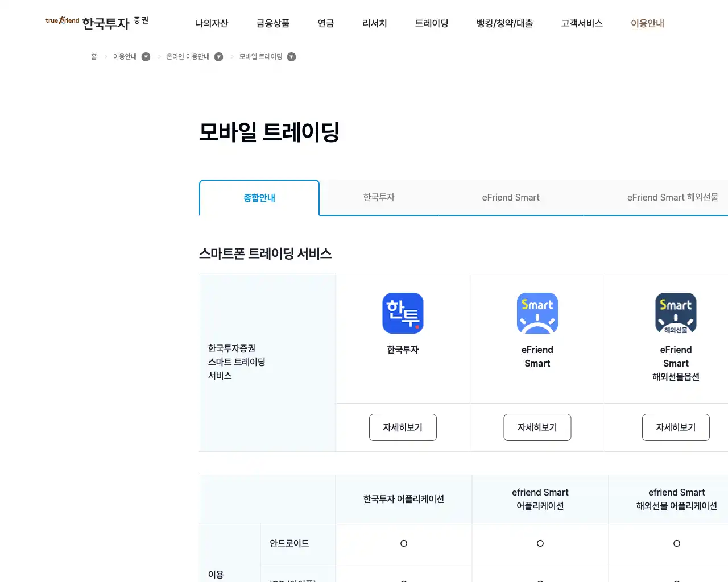Click the 이용안내 breadcrumb link
Viewport: 728px width, 582px height.
(125, 57)
